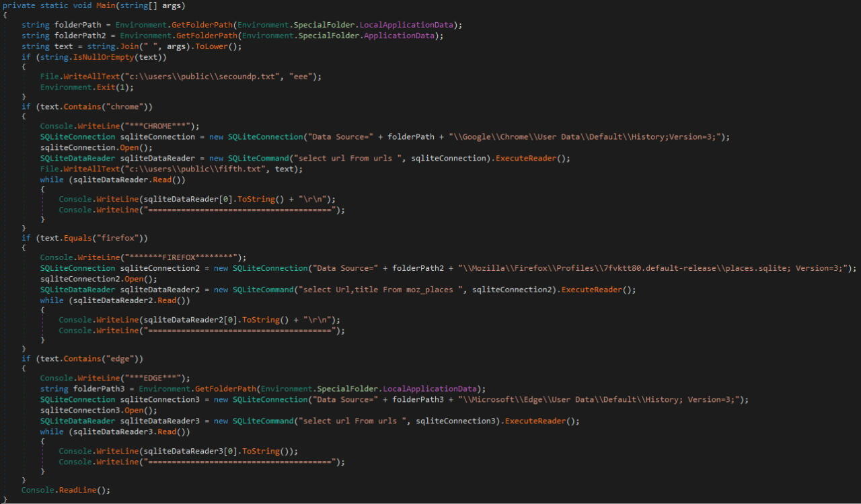Select the "fifth.txt" file path string

(x=196, y=169)
